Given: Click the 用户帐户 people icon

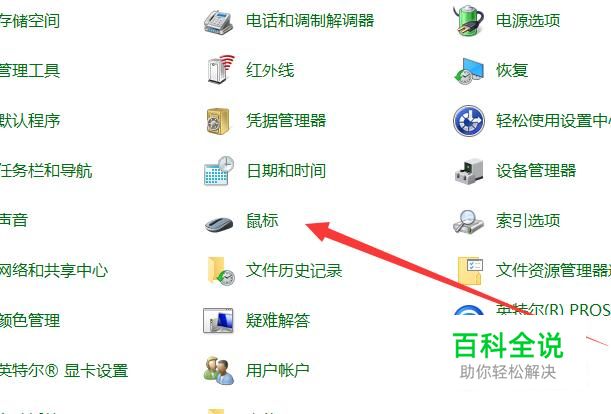Looking at the screenshot, I should (219, 370).
